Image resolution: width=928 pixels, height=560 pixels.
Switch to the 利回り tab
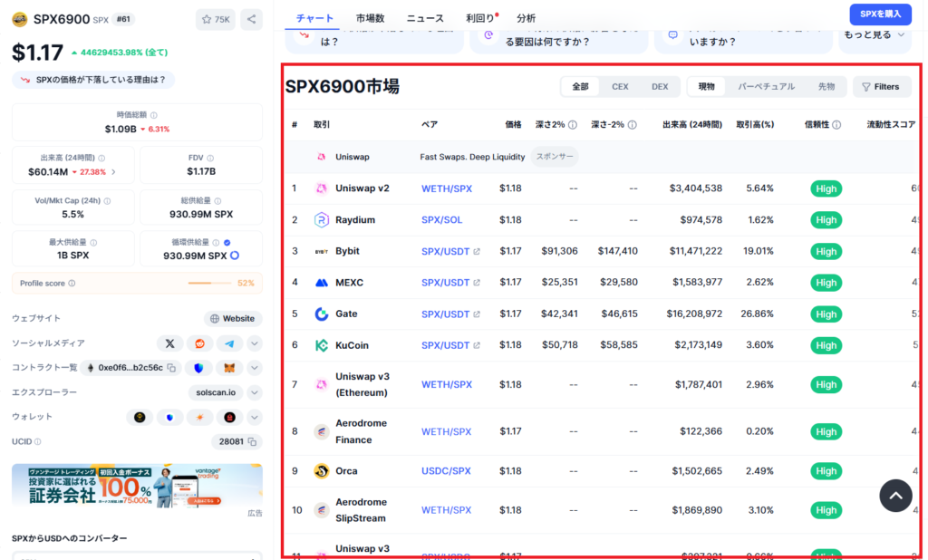click(x=480, y=18)
